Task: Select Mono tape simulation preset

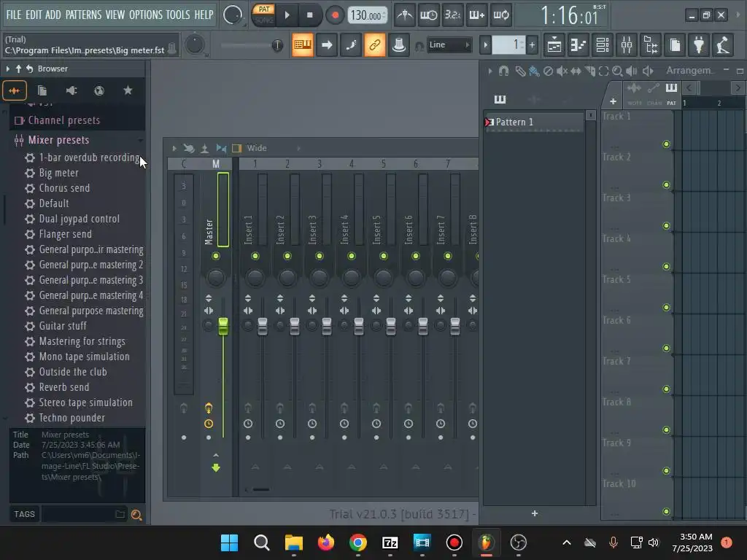Action: [85, 357]
